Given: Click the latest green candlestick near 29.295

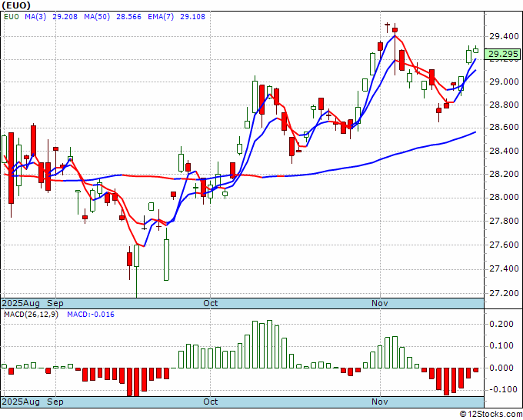Looking at the screenshot, I should pyautogui.click(x=476, y=50).
